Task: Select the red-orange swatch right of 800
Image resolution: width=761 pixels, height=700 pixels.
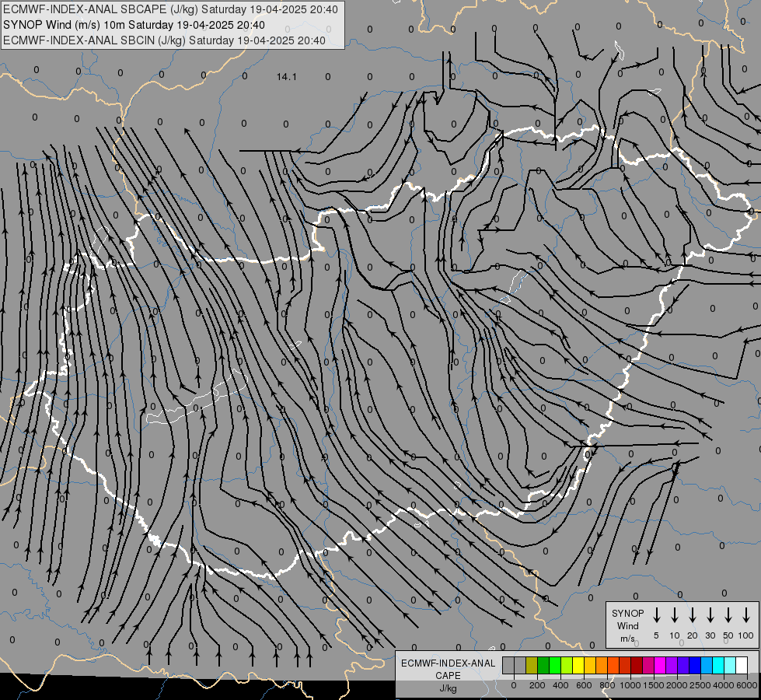Action: coord(613,665)
